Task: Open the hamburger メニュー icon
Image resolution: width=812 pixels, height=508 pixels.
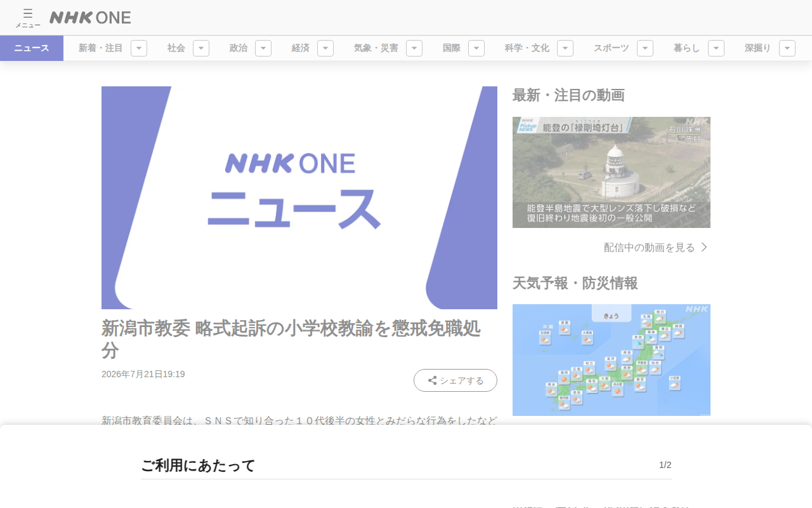Action: tap(28, 18)
